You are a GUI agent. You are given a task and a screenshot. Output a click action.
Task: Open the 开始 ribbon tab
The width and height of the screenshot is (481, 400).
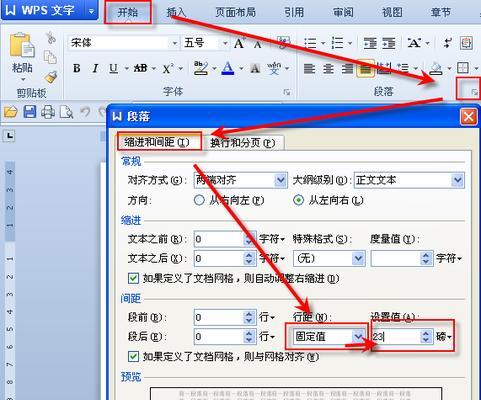(128, 12)
